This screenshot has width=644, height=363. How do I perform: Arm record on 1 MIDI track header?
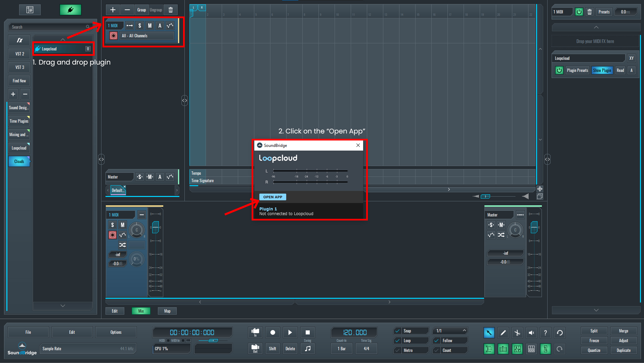(114, 36)
